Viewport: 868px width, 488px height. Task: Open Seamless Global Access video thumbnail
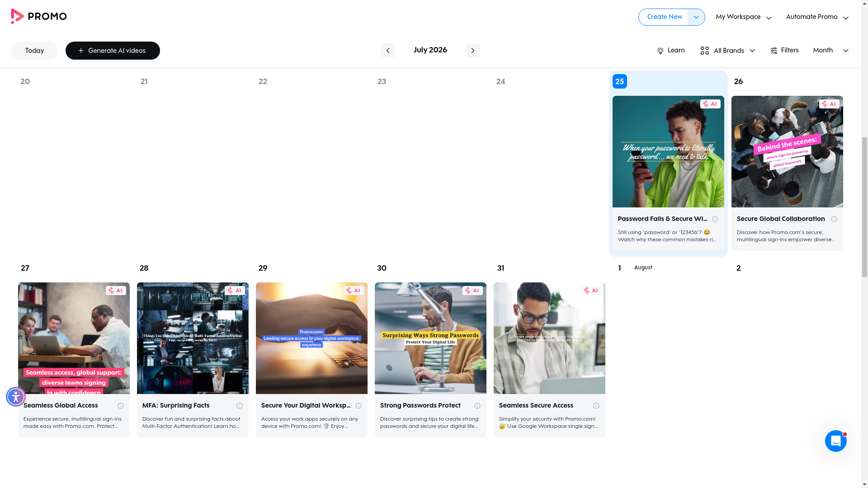coord(74,338)
